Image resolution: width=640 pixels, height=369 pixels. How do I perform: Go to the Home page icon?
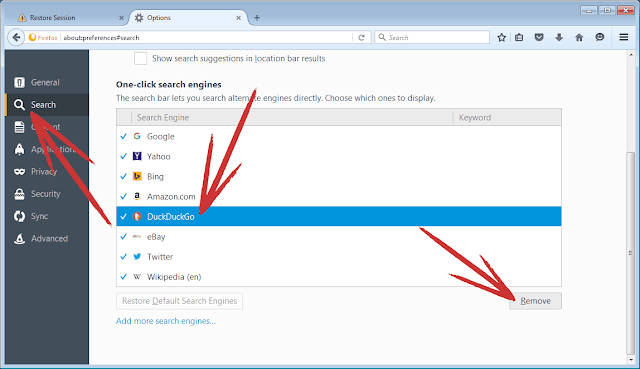click(x=579, y=38)
